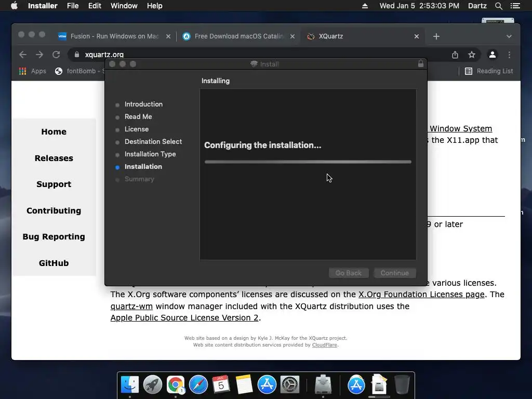Open the X.Org Foundation Licenses page link
Screen dimensions: 532x399
coord(421,294)
